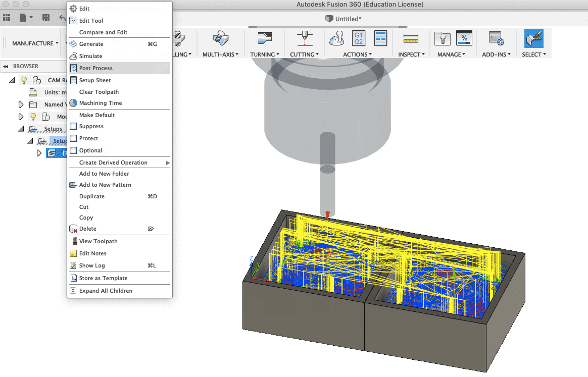Open the SELECT dropdown menu
The image size is (588, 377).
534,55
